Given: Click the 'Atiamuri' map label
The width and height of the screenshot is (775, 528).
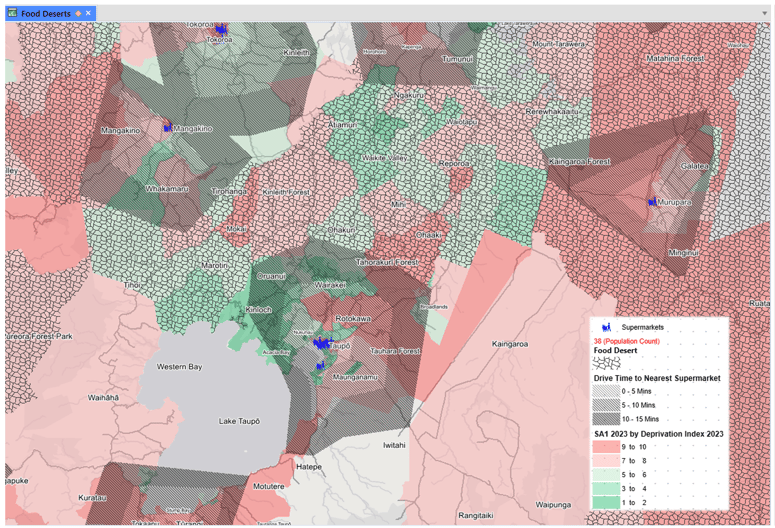Looking at the screenshot, I should (343, 125).
